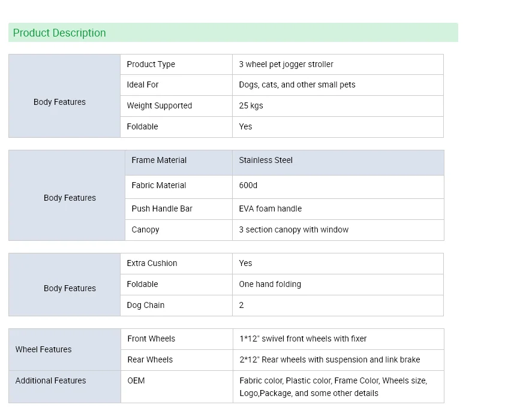This screenshot has height=420, width=526.
Task: Click the 'One hand folding' value
Action: [x=270, y=284]
